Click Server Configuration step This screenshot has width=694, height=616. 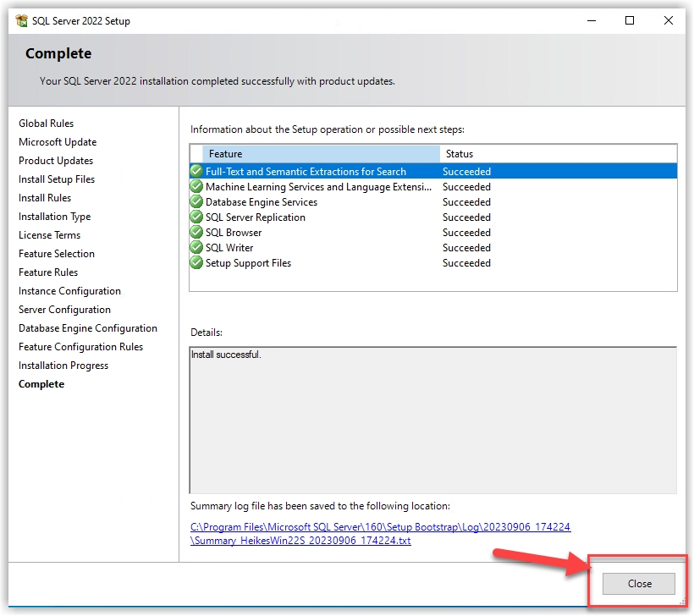click(64, 310)
